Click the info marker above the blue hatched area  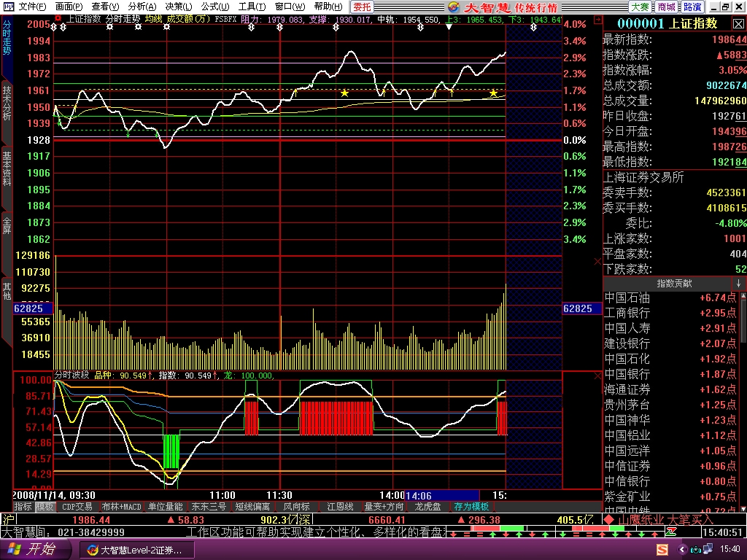[x=533, y=27]
